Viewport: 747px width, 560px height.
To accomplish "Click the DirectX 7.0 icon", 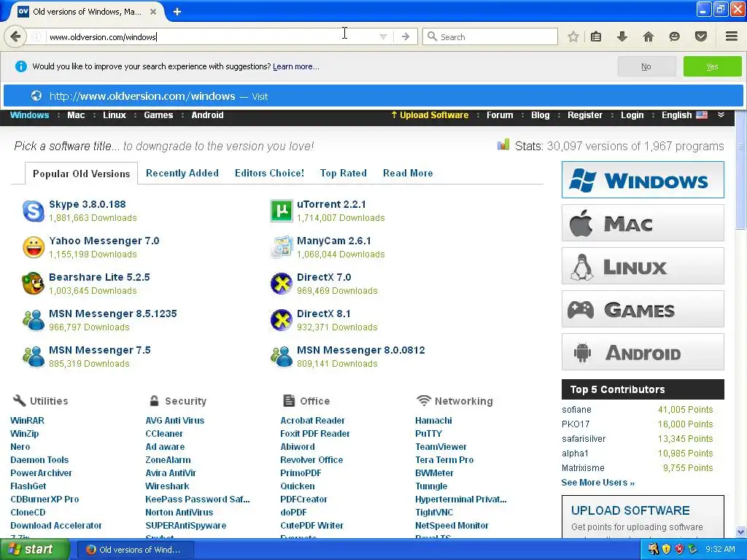I will pos(282,284).
